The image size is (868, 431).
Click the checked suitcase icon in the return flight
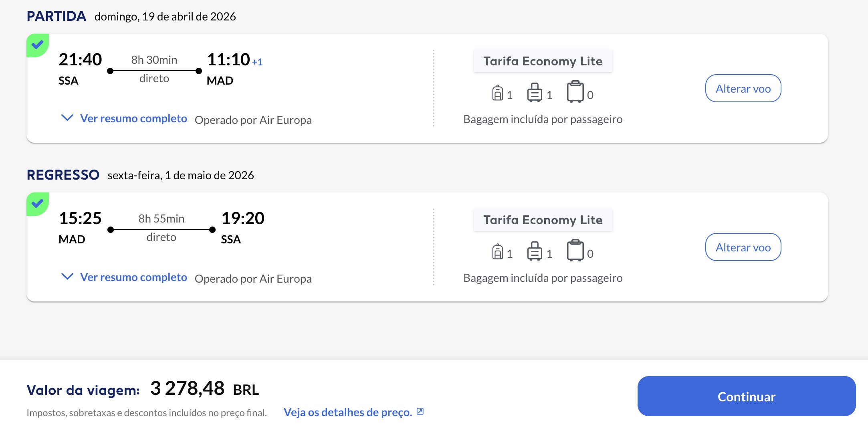coord(575,251)
